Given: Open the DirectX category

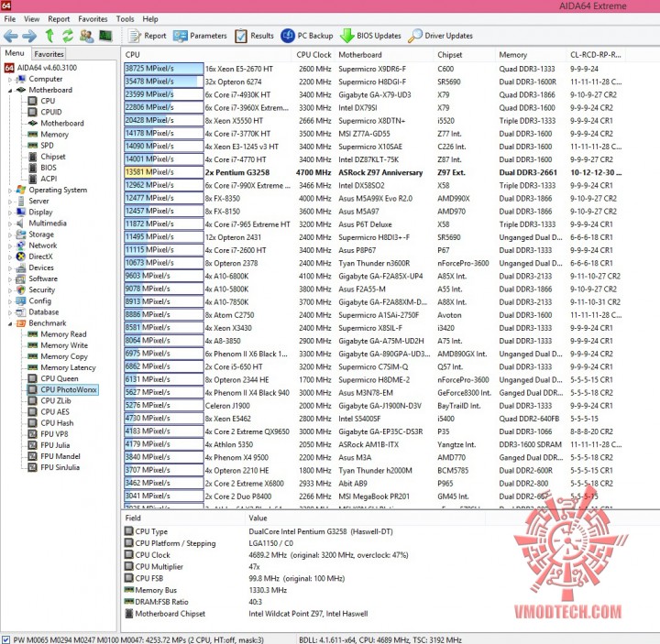Looking at the screenshot, I should pyautogui.click(x=35, y=257).
